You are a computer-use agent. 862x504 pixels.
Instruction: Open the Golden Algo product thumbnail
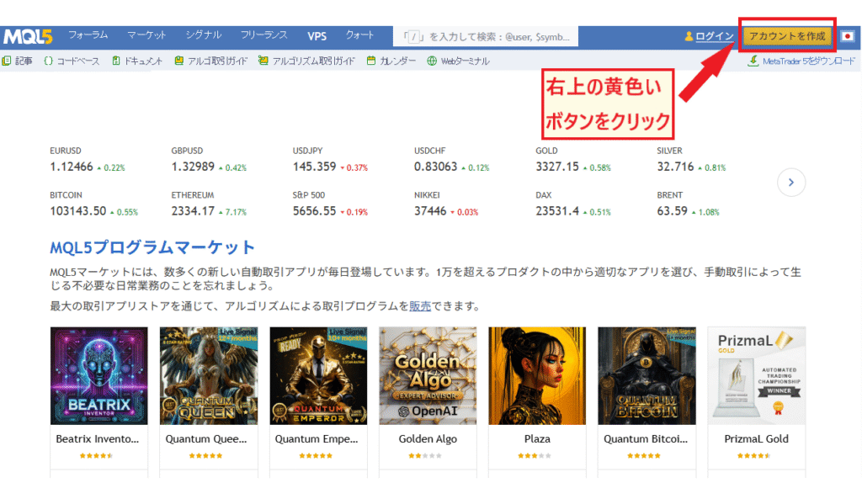[428, 376]
